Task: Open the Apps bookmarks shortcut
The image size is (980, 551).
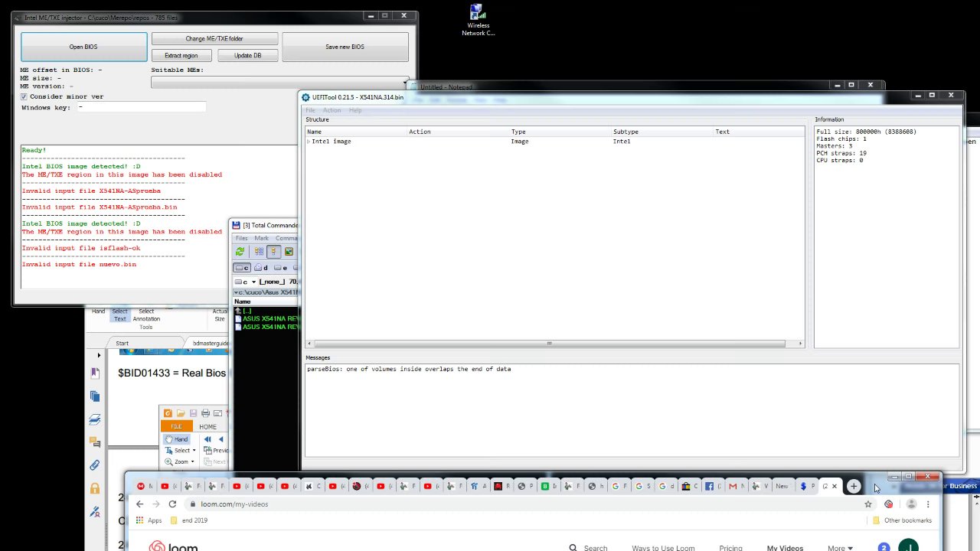Action: pos(149,520)
